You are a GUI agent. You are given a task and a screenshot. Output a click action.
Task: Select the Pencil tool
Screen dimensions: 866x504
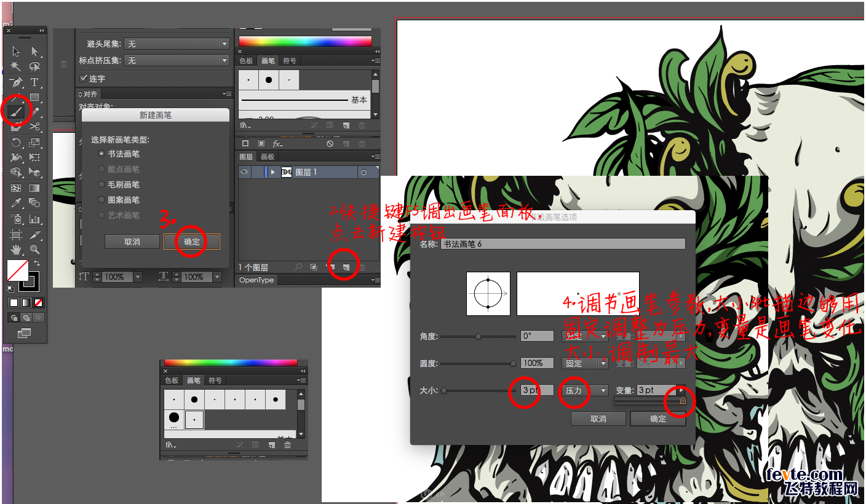pos(35,112)
